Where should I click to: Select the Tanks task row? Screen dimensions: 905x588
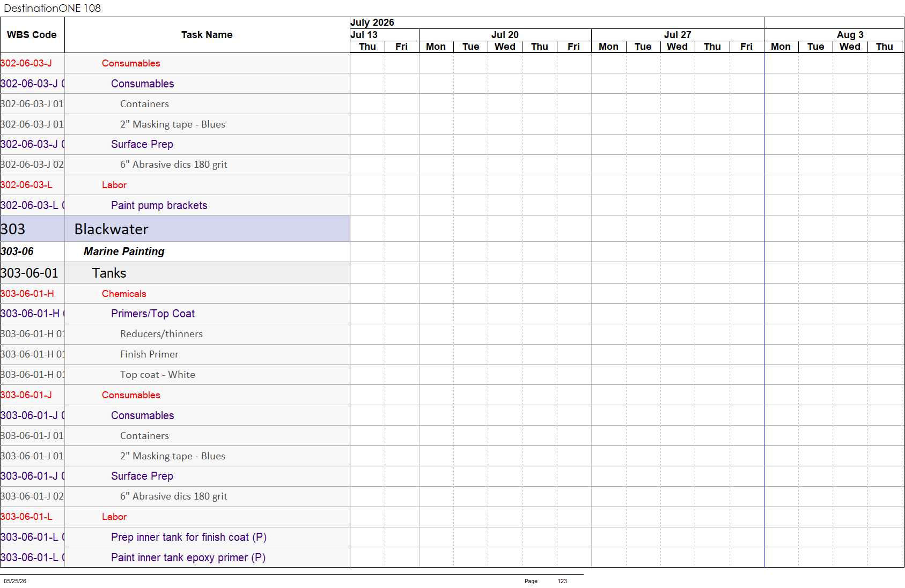(175, 273)
